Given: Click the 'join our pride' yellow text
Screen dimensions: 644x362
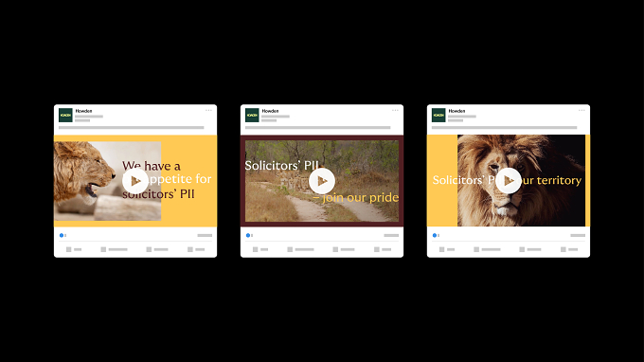Looking at the screenshot, I should (x=356, y=198).
